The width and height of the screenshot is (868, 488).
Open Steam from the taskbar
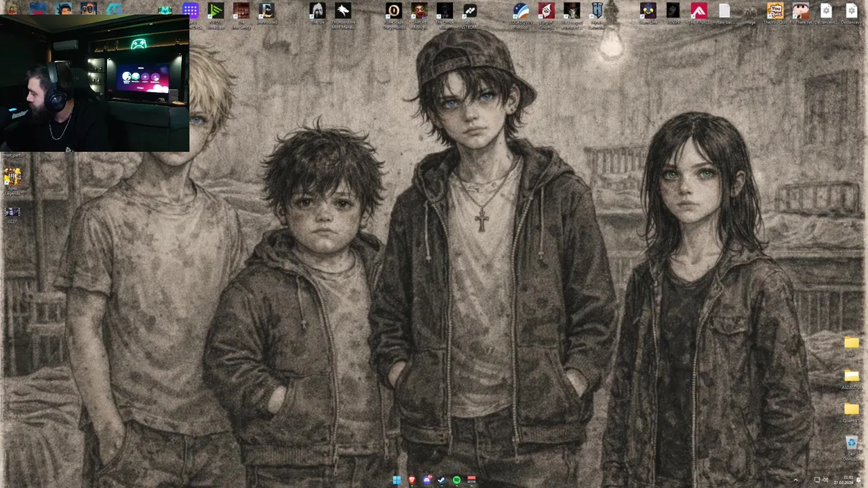click(x=441, y=481)
